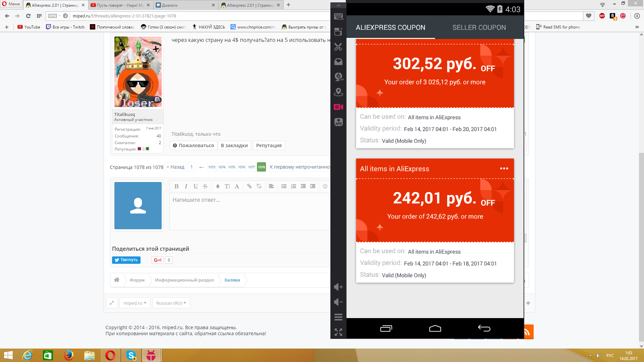The image size is (644, 362).
Task: Toggle the emulator webcam icon
Action: click(339, 77)
